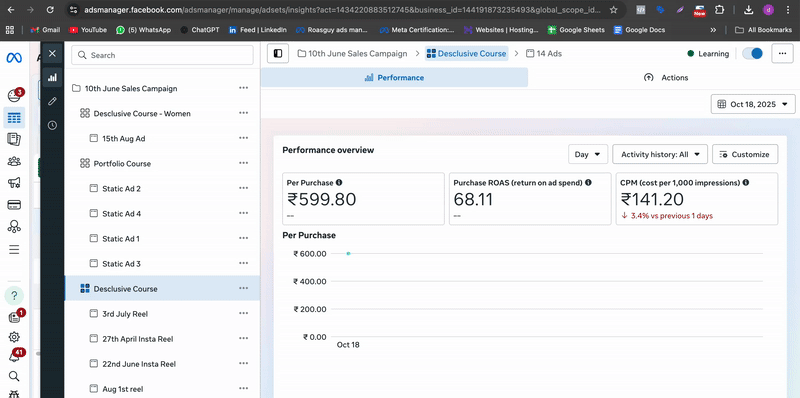Click the Purchase ROAS info icon
This screenshot has height=398, width=800.
588,182
